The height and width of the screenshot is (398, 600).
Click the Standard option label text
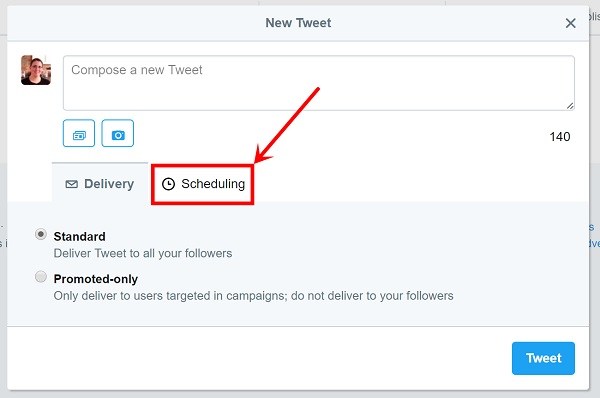(x=80, y=237)
